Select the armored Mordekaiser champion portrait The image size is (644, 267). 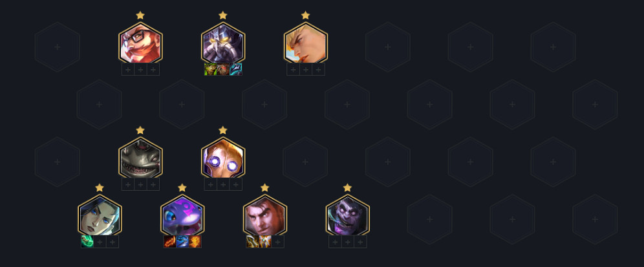(223, 44)
